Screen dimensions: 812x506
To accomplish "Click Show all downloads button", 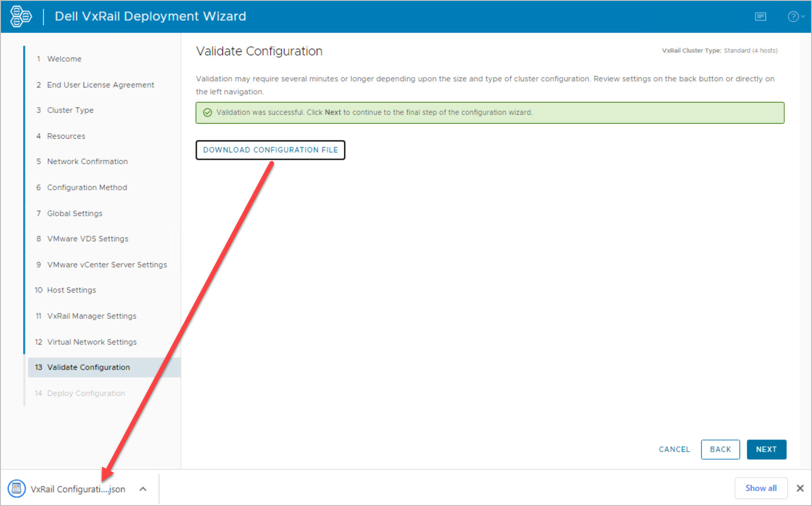I will click(x=761, y=488).
